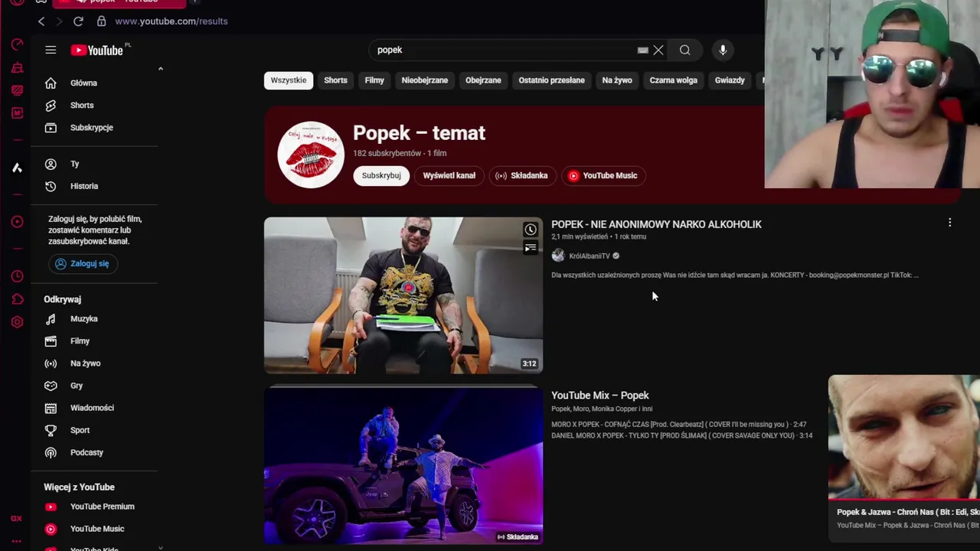The width and height of the screenshot is (980, 551).
Task: Click the Subskrybuj button
Action: click(x=381, y=175)
